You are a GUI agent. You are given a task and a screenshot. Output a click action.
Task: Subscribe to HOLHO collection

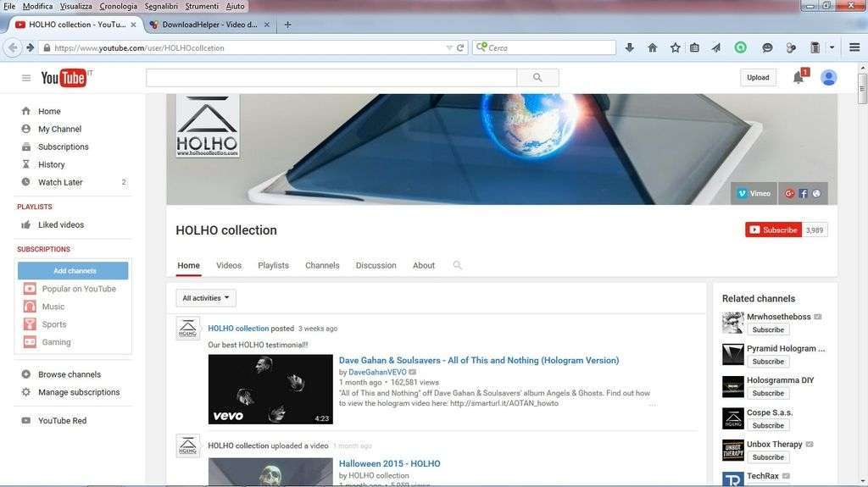click(773, 230)
